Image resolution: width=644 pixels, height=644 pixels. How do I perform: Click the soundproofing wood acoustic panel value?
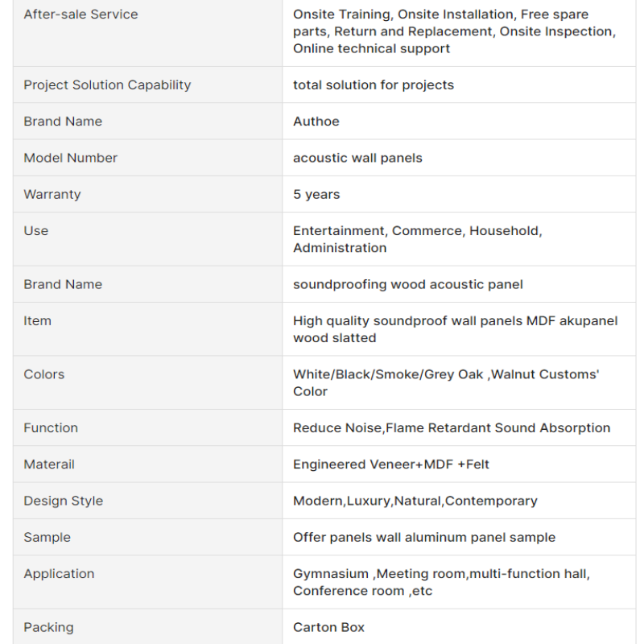(408, 284)
